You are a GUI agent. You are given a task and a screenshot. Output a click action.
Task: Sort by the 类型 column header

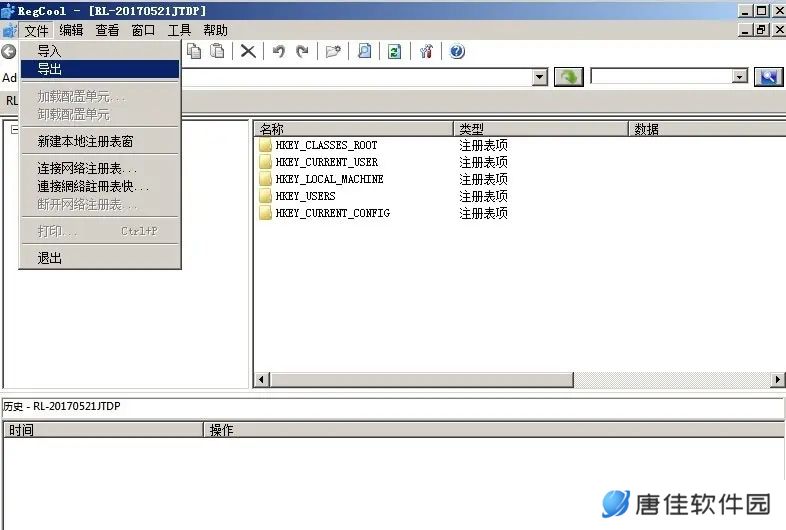click(x=541, y=129)
